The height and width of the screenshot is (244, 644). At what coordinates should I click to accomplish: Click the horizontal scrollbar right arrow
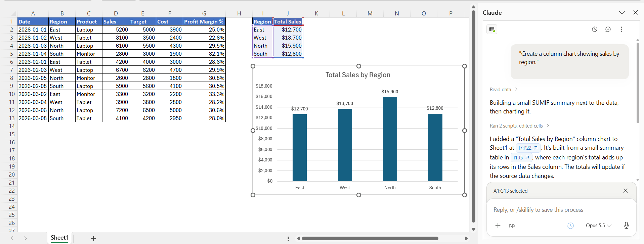pos(466,239)
